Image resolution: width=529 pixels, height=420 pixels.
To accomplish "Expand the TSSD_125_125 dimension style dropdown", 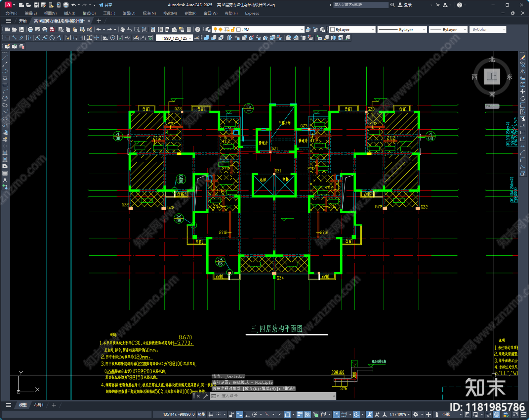I will pyautogui.click(x=190, y=38).
